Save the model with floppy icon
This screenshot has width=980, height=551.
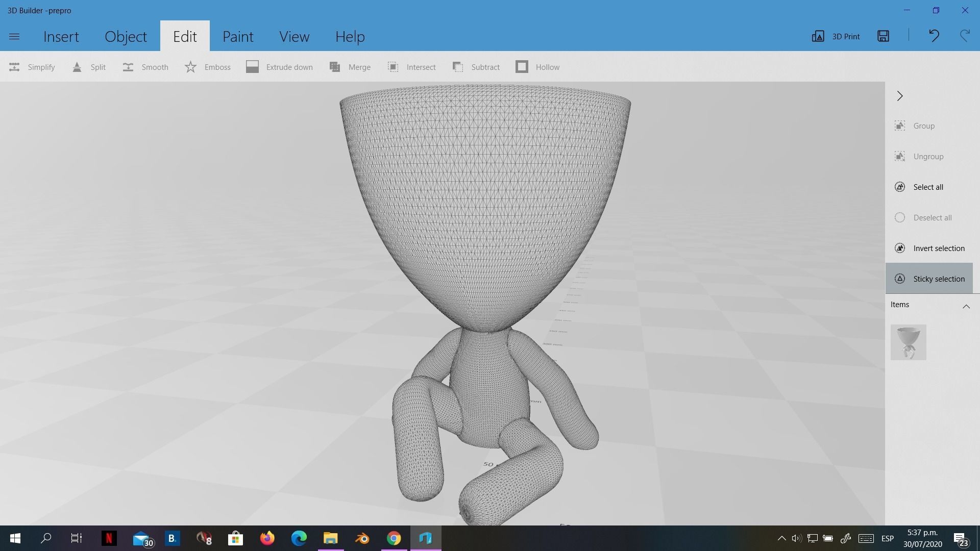883,36
